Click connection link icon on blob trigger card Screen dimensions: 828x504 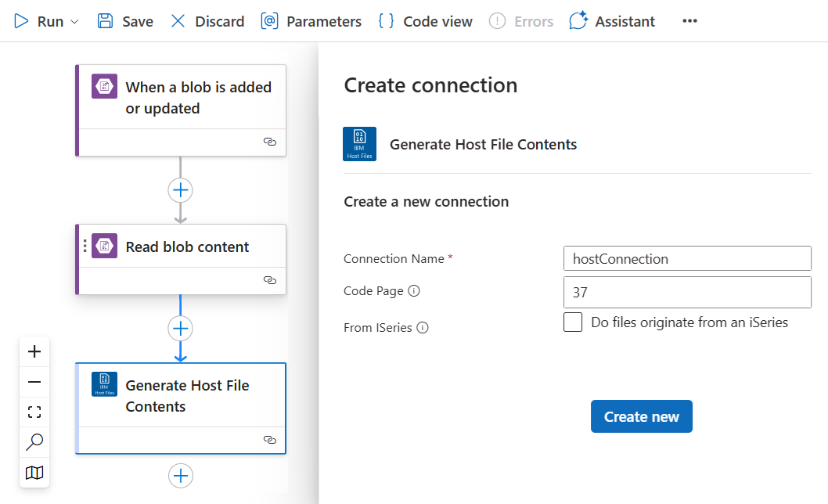(x=270, y=142)
